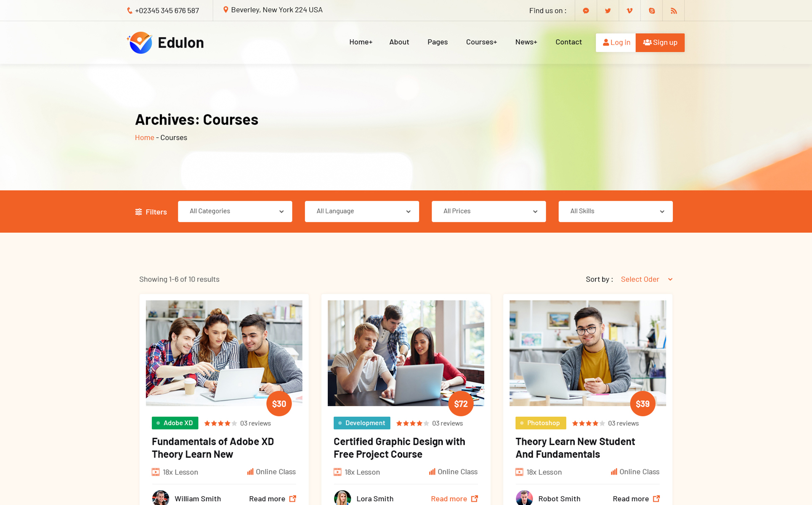
Task: Click the location pin icon
Action: [226, 10]
